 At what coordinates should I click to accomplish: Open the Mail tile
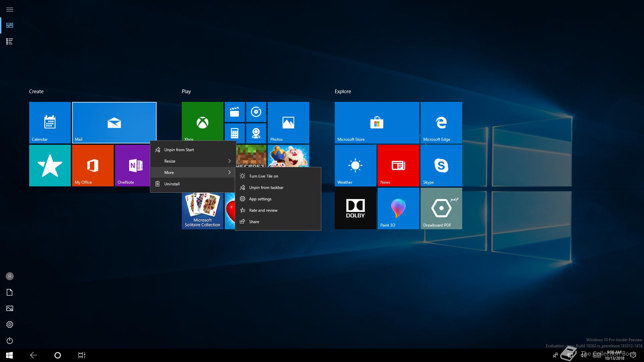[x=114, y=123]
